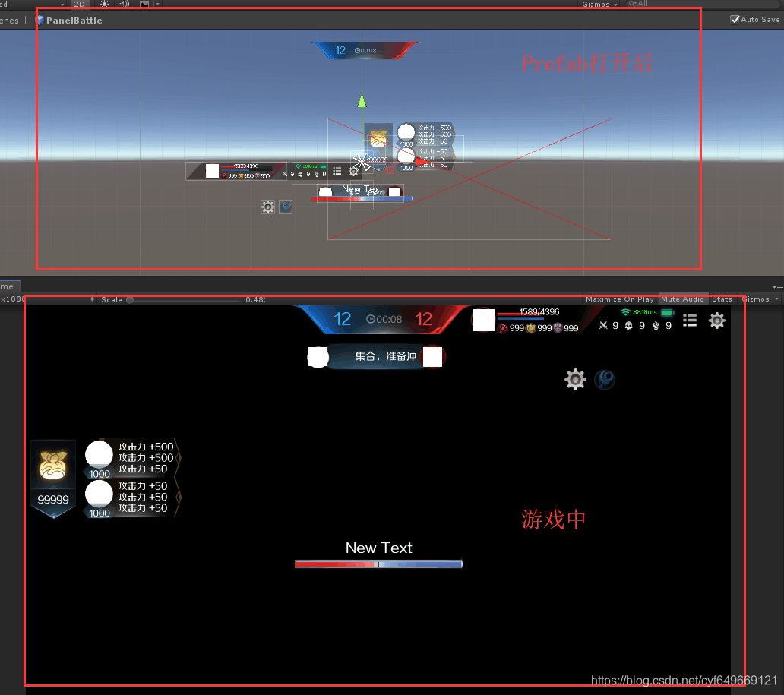
Task: Click the gold shield stat icon
Action: click(531, 328)
